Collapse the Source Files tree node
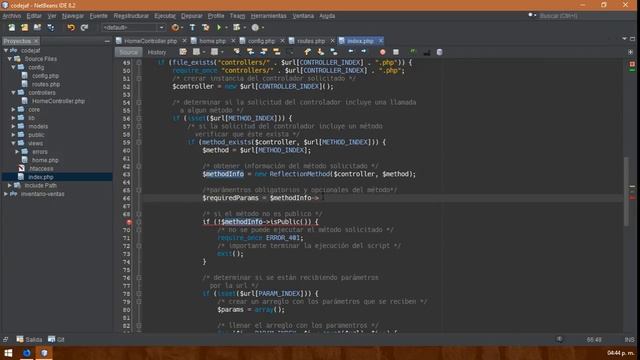Screen dimensions: 640x360 (10, 59)
